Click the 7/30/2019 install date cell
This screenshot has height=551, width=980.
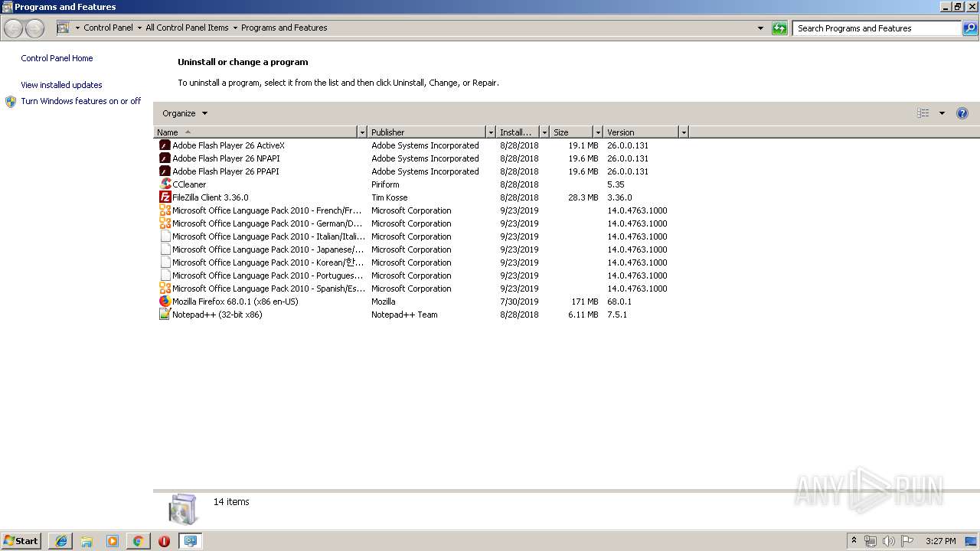[519, 302]
